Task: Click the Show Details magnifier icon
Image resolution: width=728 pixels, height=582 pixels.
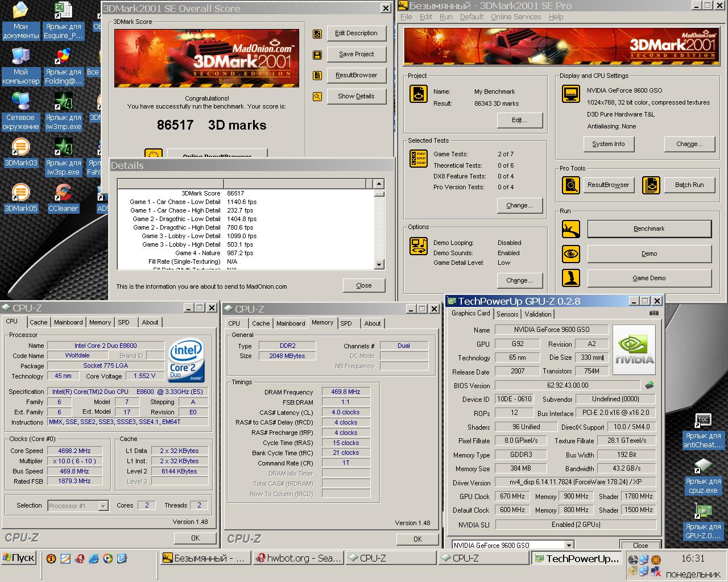Action: 317,97
